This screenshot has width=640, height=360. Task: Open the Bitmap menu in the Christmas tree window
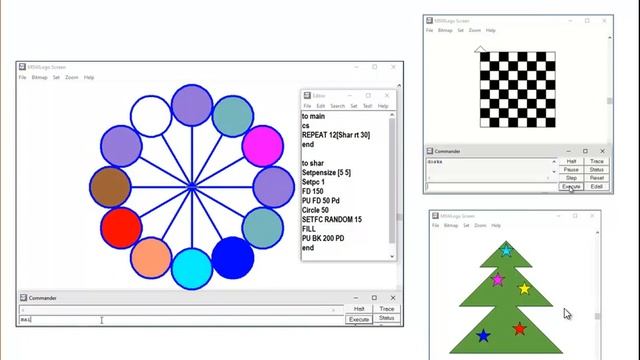point(451,225)
